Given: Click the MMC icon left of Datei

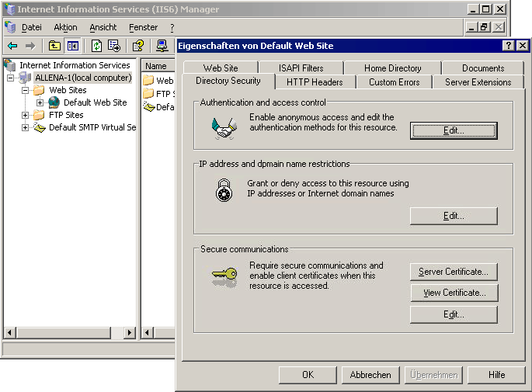Looking at the screenshot, I should click(x=10, y=27).
